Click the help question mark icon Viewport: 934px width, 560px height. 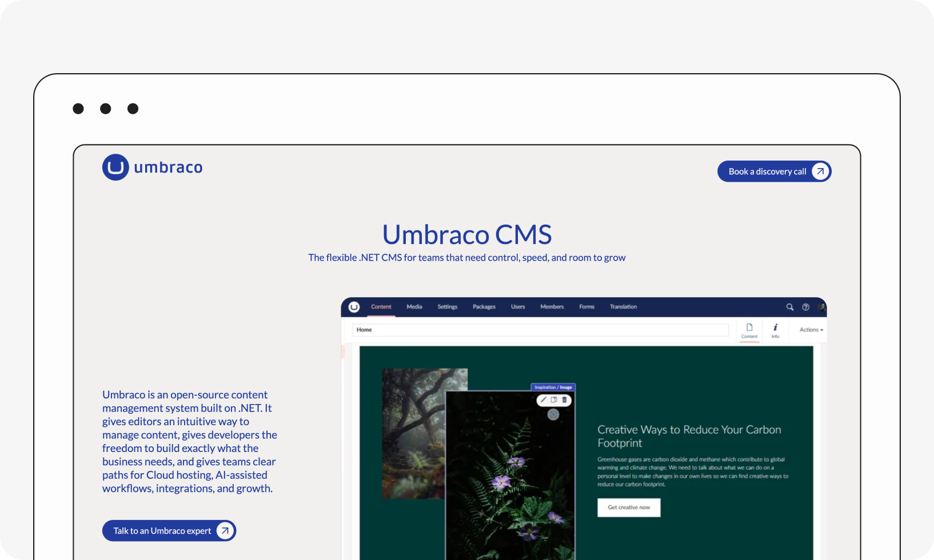(806, 307)
